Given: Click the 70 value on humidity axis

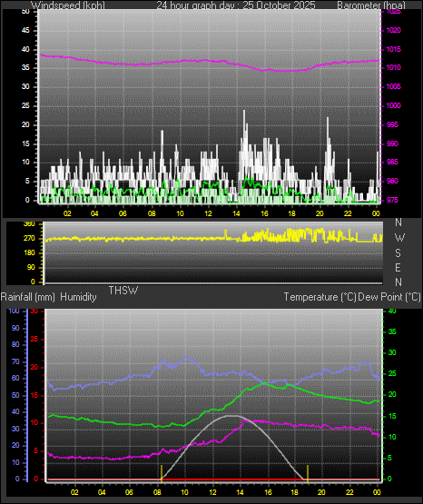Looking at the screenshot, I should (15, 361).
